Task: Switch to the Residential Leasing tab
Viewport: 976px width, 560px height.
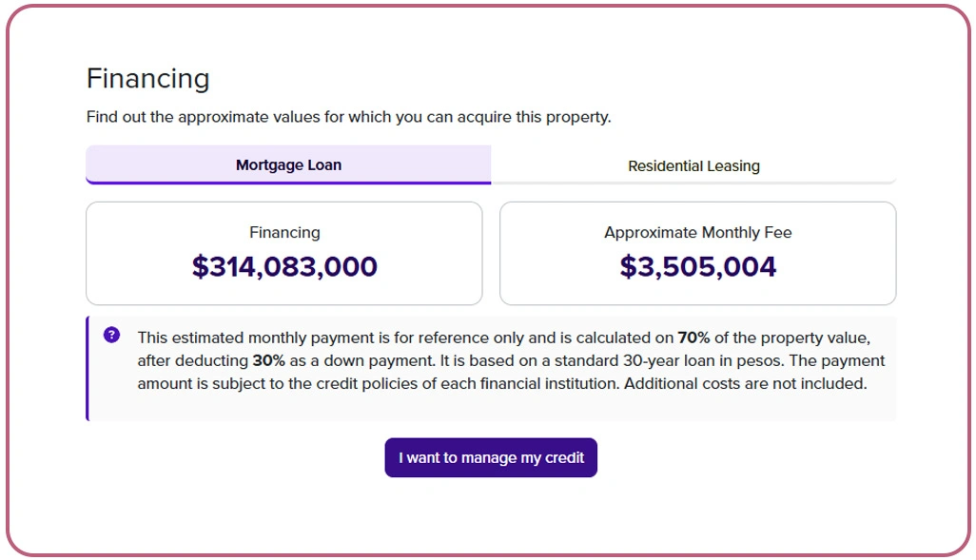Action: 693,164
